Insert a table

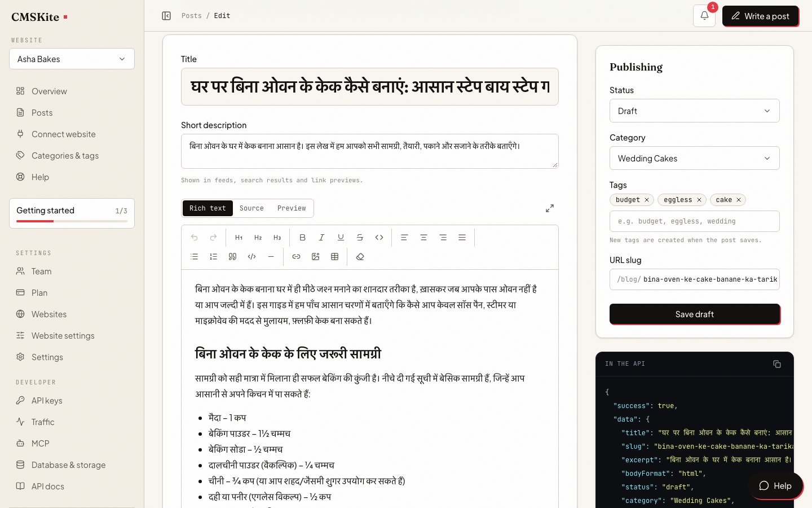(335, 257)
